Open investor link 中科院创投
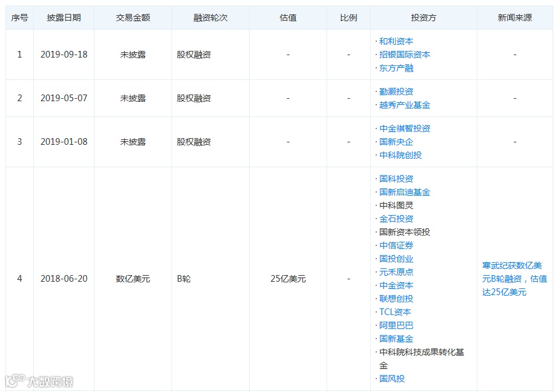Viewport: 558px width, 392px height. point(400,155)
